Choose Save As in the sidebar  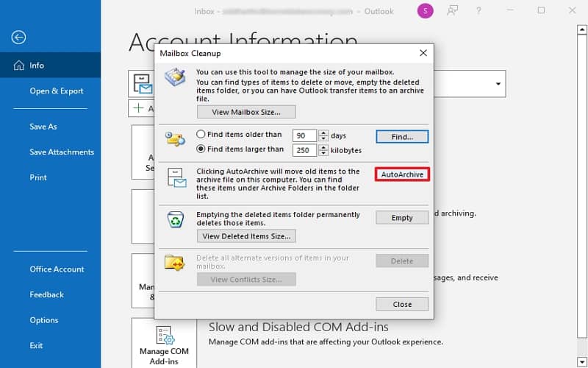(x=43, y=127)
